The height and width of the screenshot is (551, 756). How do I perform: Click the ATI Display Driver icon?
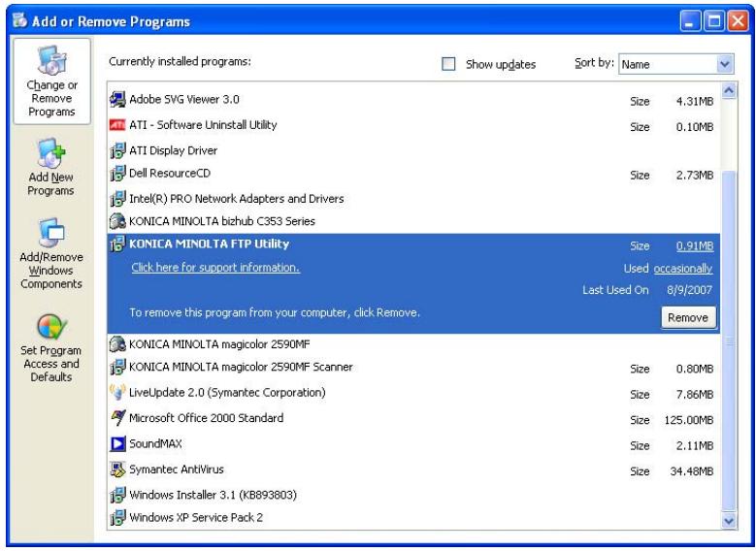tap(117, 150)
